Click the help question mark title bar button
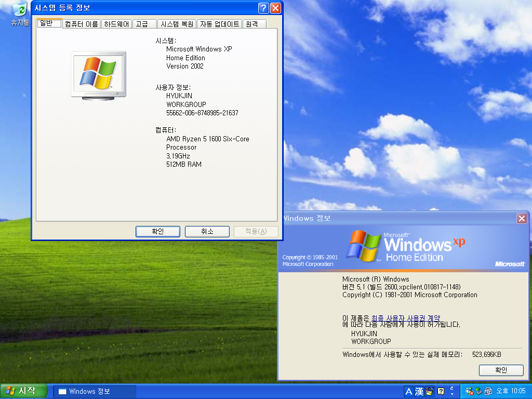The width and height of the screenshot is (532, 399). (263, 8)
